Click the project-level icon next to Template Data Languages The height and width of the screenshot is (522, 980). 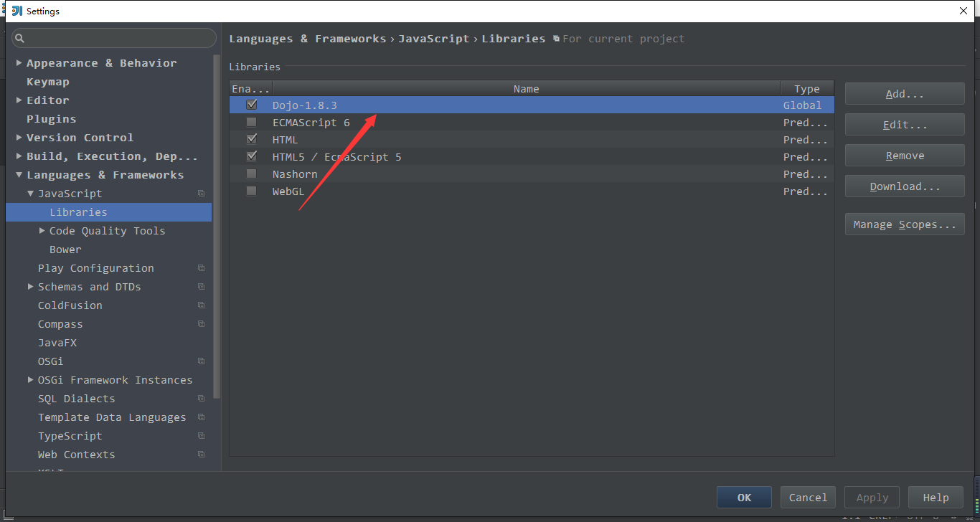[201, 417]
